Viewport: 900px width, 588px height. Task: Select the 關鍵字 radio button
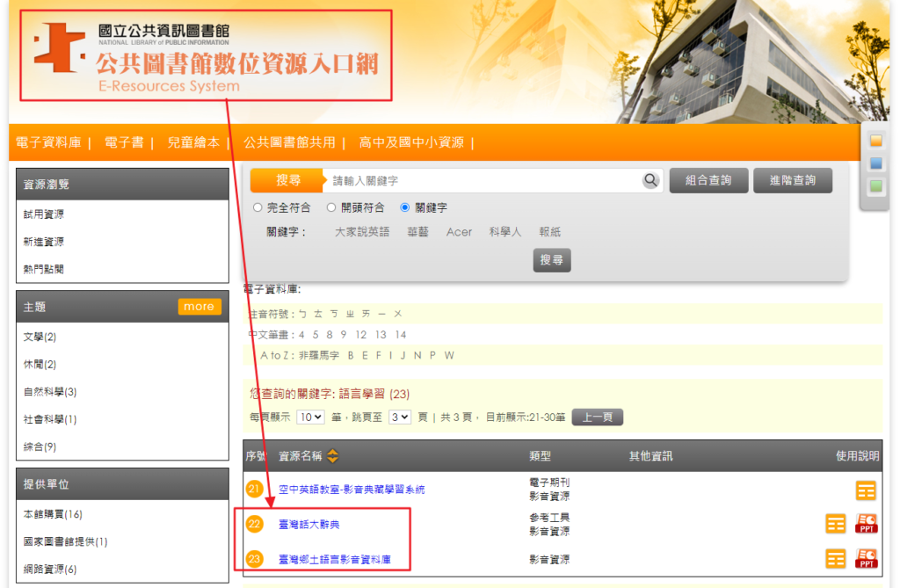[405, 208]
